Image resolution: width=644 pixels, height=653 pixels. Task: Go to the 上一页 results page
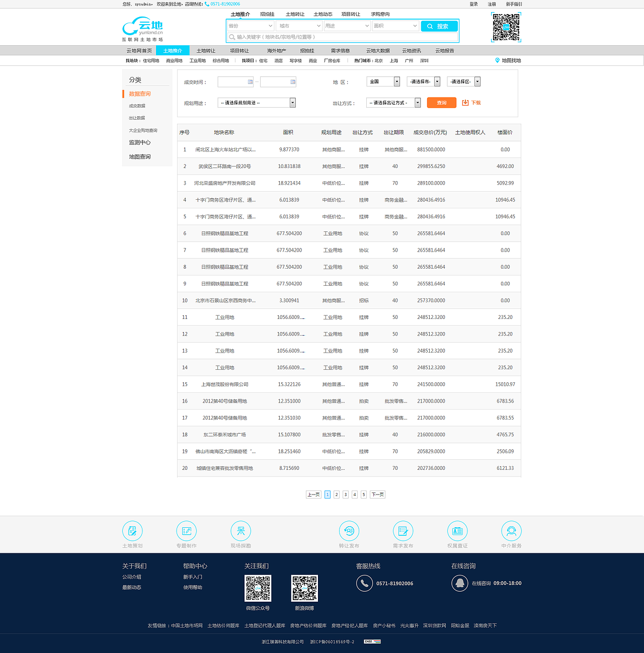tap(313, 495)
